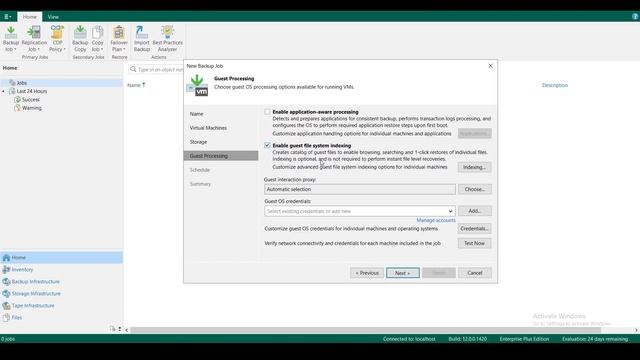Click the Home view icon in the sidebar
This screenshot has height=360, width=640.
tap(6, 258)
